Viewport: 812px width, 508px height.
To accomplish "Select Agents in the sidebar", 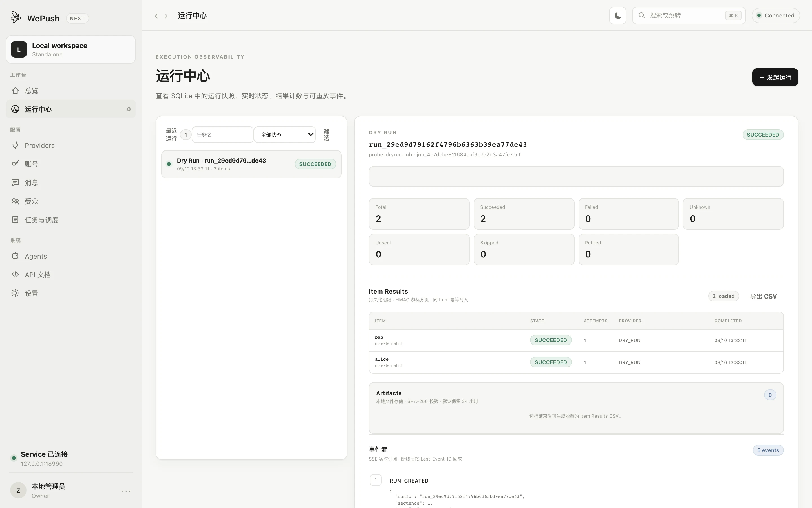I will [x=71, y=256].
